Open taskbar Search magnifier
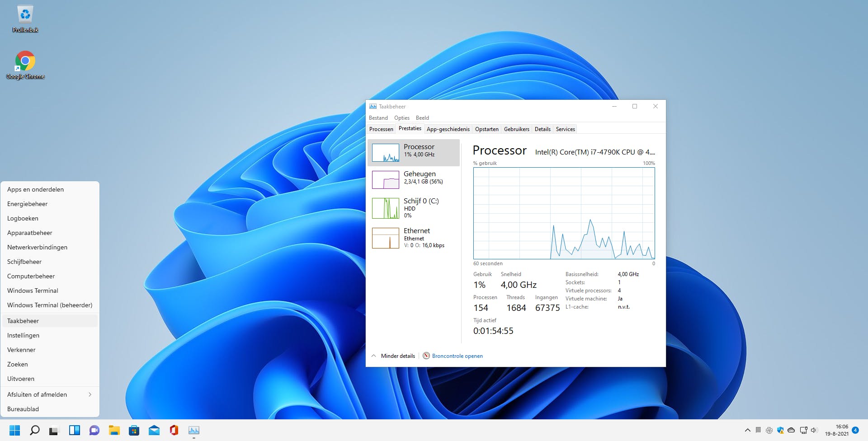 [35, 430]
